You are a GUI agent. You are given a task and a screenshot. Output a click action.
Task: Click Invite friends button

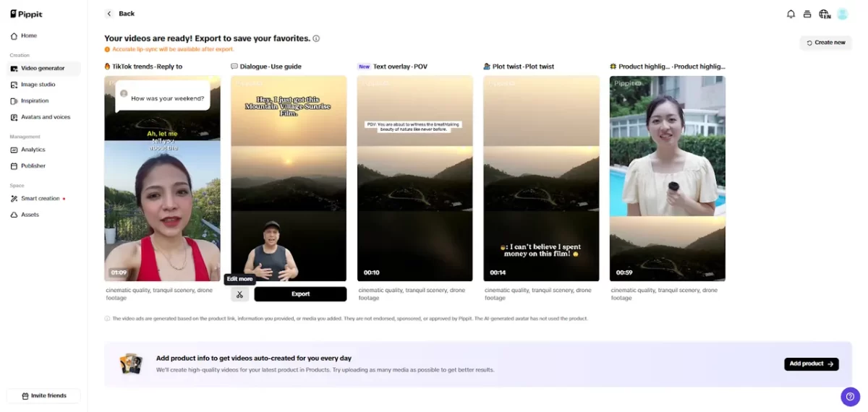[43, 396]
